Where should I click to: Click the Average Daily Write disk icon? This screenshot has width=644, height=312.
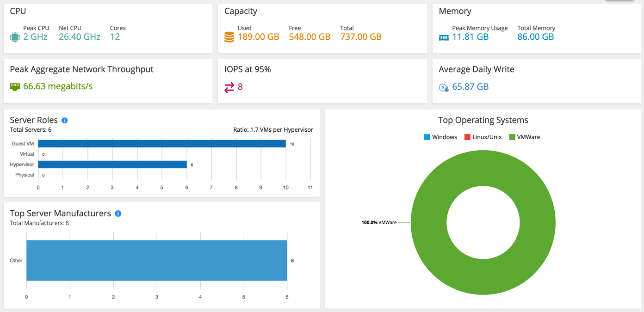pyautogui.click(x=444, y=87)
